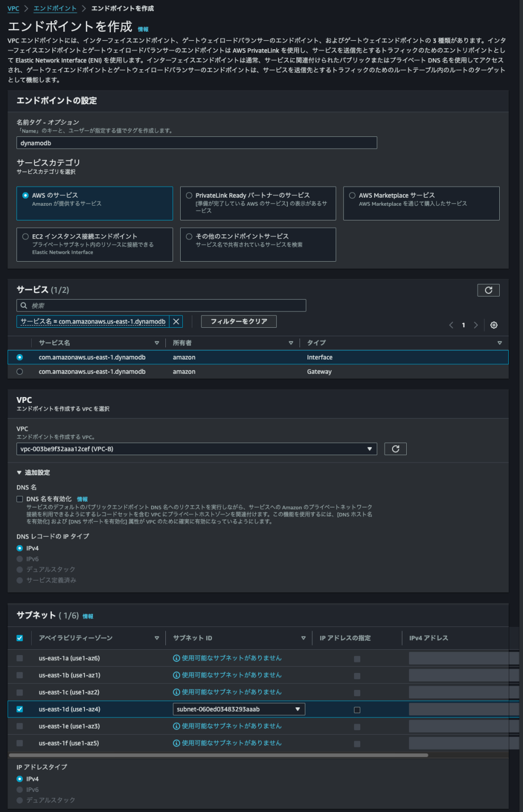Image resolution: width=523 pixels, height=812 pixels.
Task: Toggle the select-all checkbox in the subnet table header
Action: pyautogui.click(x=20, y=638)
